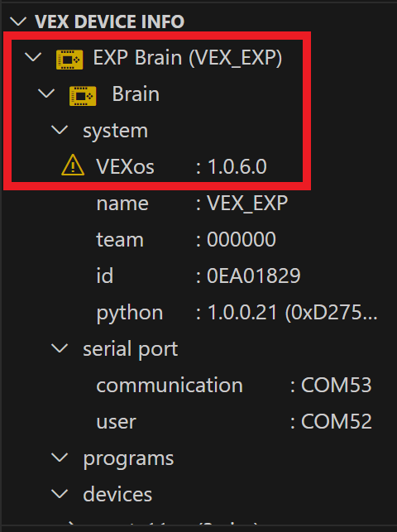Select the VEXos 1.0.6.0 row
The width and height of the screenshot is (397, 532).
tap(198, 166)
